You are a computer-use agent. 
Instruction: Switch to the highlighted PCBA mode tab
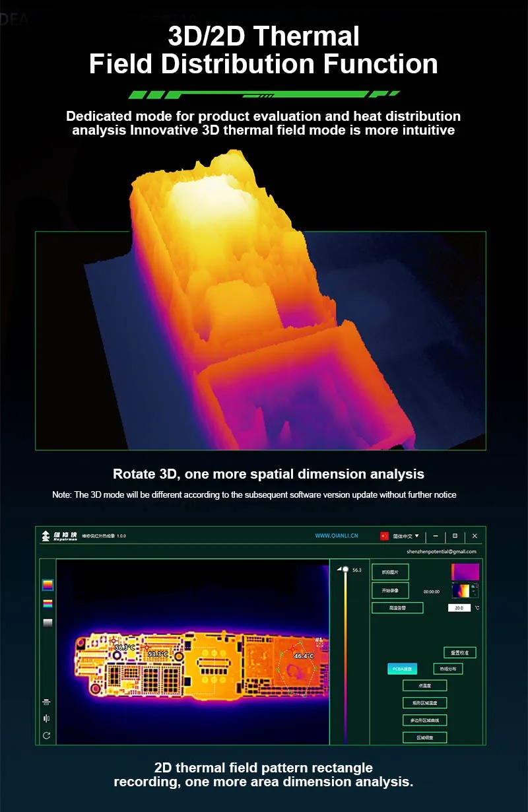tap(402, 669)
